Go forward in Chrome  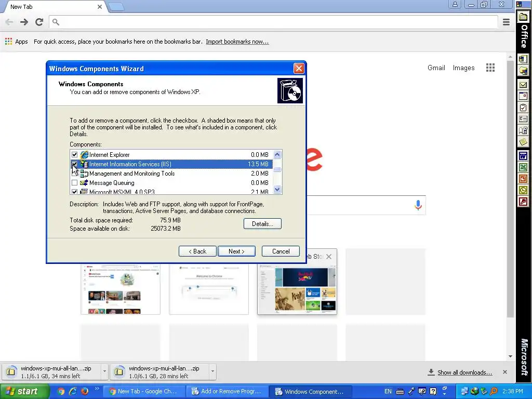click(24, 22)
